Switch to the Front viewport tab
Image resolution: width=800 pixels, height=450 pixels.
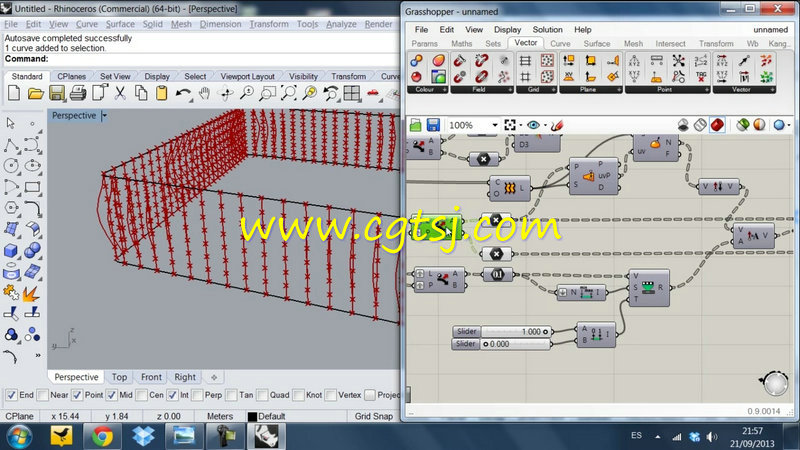point(151,377)
